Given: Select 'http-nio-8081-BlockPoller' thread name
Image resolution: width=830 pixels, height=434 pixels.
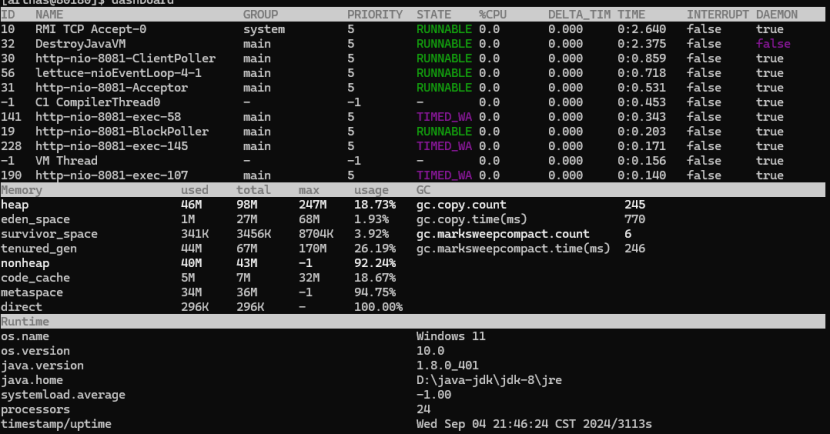Looking at the screenshot, I should point(122,131).
